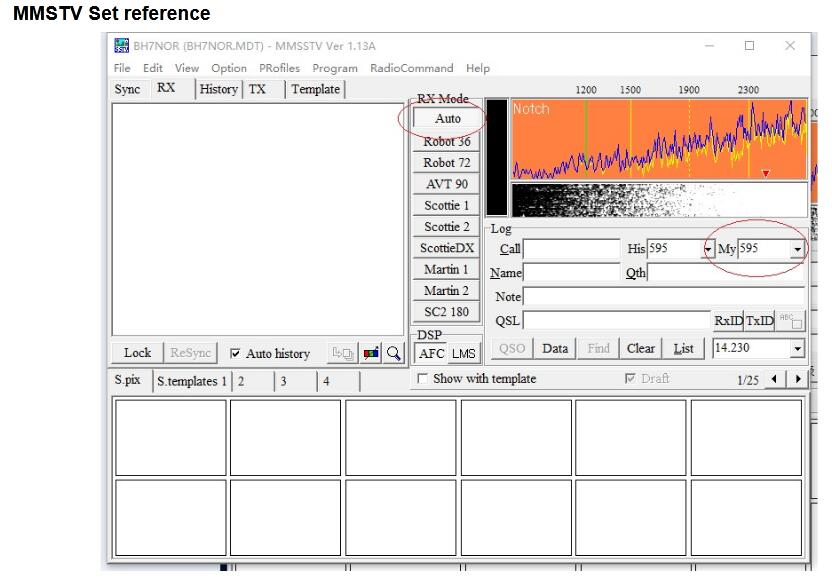
Task: Select the Auto RX mode button
Action: [448, 119]
